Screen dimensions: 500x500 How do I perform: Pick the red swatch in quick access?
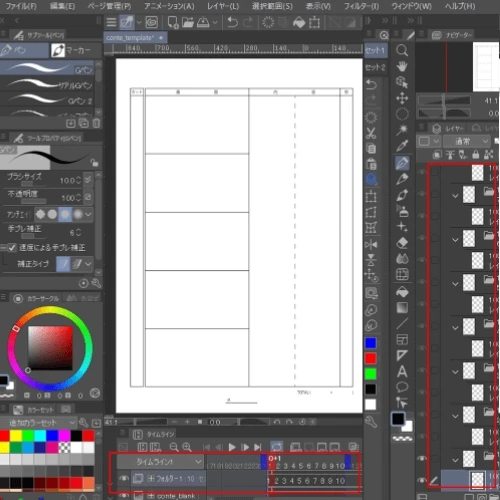click(371, 358)
